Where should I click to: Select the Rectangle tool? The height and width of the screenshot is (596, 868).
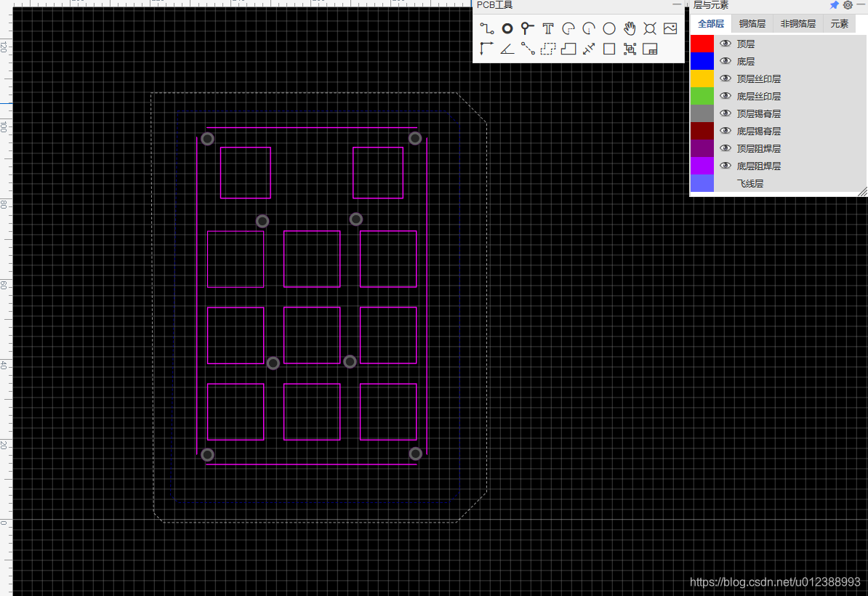point(609,49)
